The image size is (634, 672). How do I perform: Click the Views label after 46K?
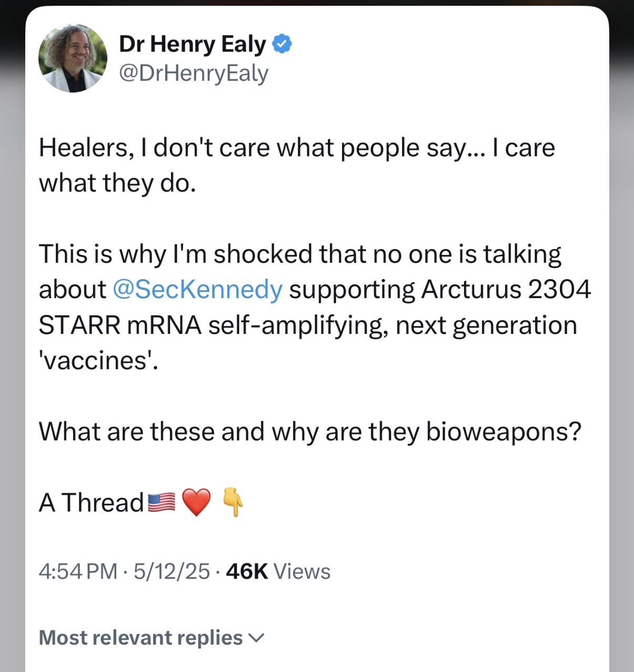click(302, 571)
